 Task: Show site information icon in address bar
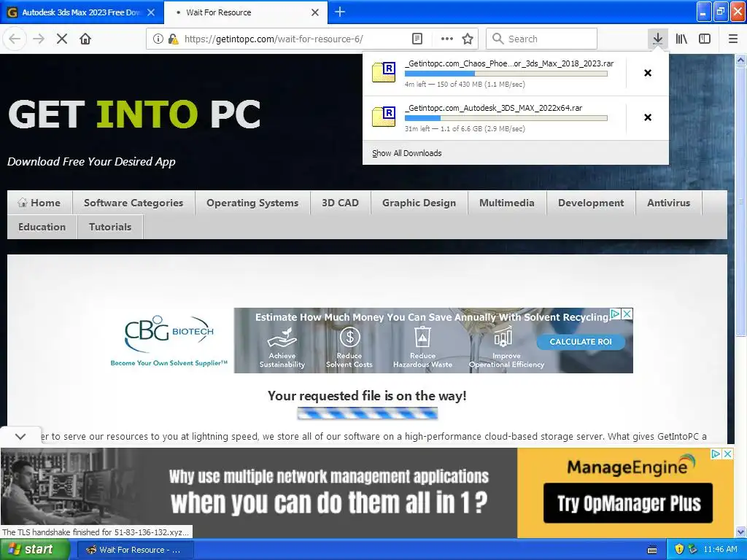click(158, 39)
